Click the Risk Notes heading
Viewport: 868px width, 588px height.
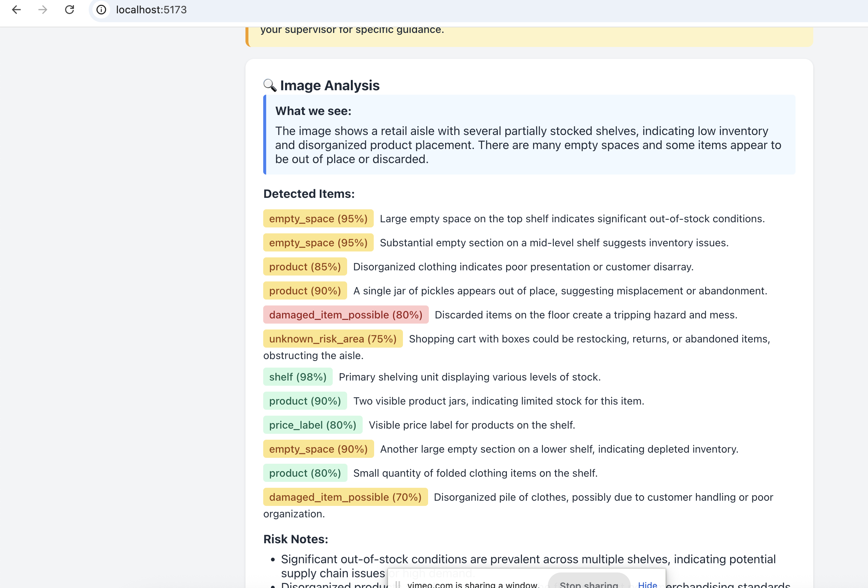coord(295,539)
